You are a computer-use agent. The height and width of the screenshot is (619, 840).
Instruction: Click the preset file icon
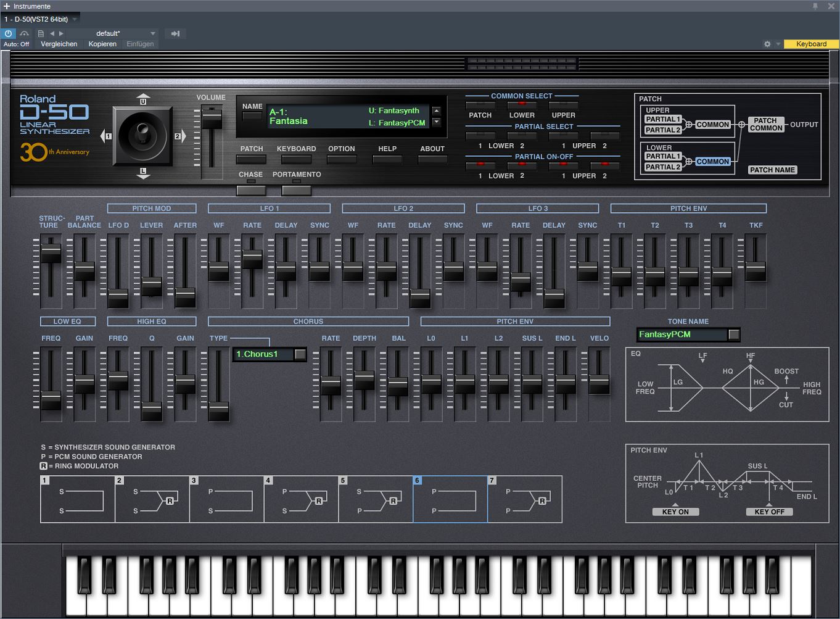pyautogui.click(x=41, y=33)
